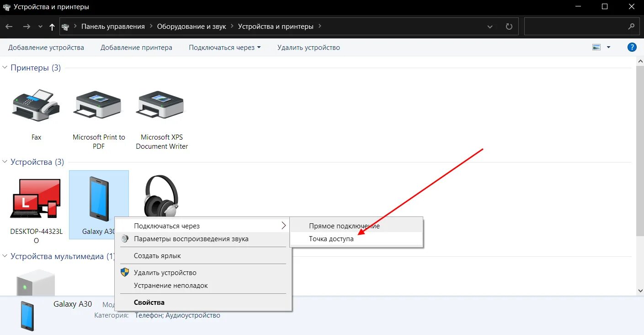
Task: Select the Galaxy A30 phone icon
Action: pos(99,199)
